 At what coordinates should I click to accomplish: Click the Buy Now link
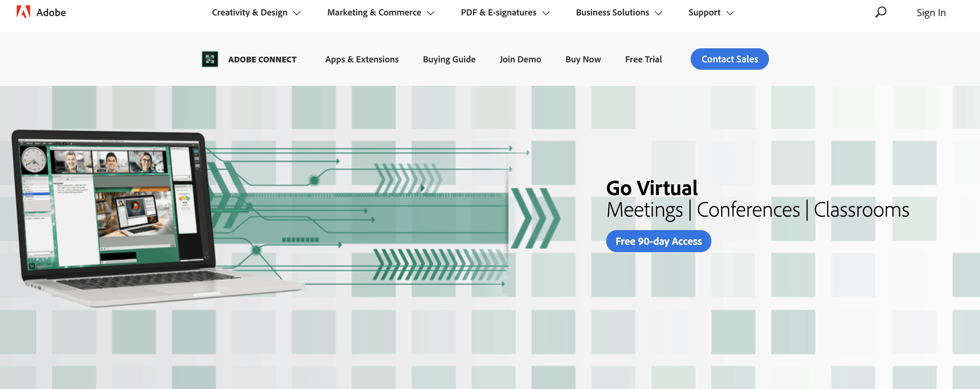click(x=583, y=59)
